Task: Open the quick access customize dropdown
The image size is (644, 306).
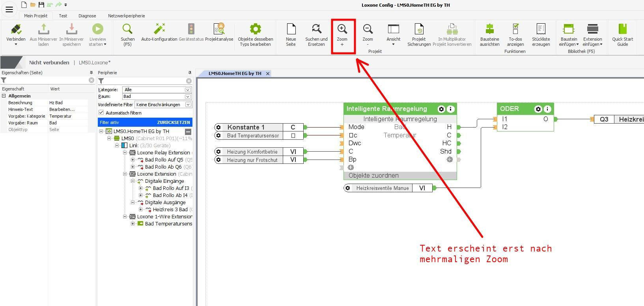Action: (x=65, y=5)
